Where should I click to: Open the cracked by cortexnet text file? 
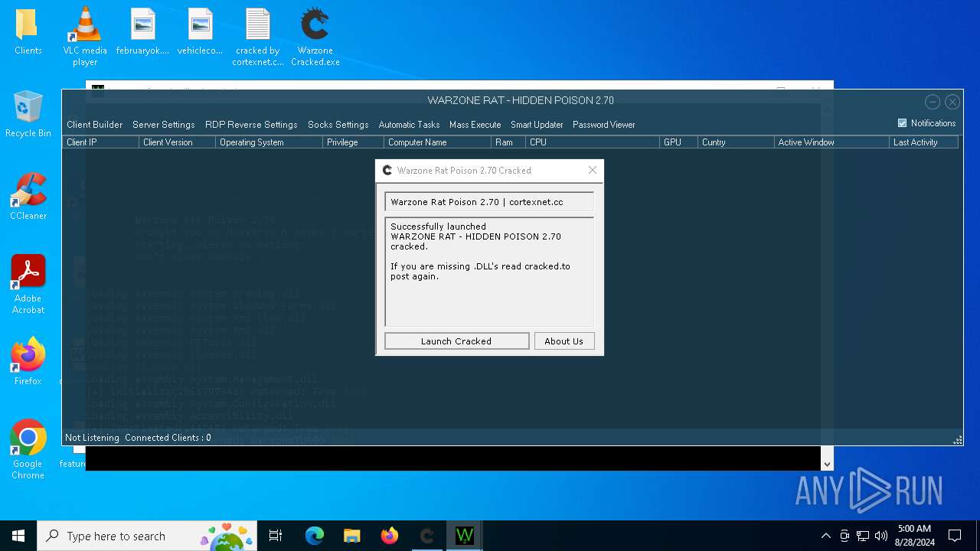coord(258,36)
